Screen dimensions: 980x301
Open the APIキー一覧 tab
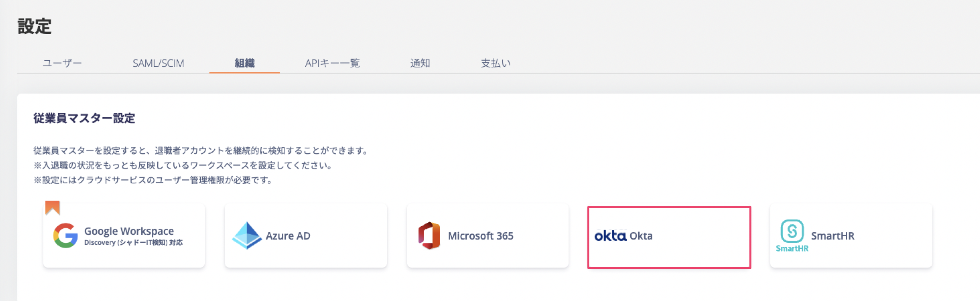click(x=332, y=63)
